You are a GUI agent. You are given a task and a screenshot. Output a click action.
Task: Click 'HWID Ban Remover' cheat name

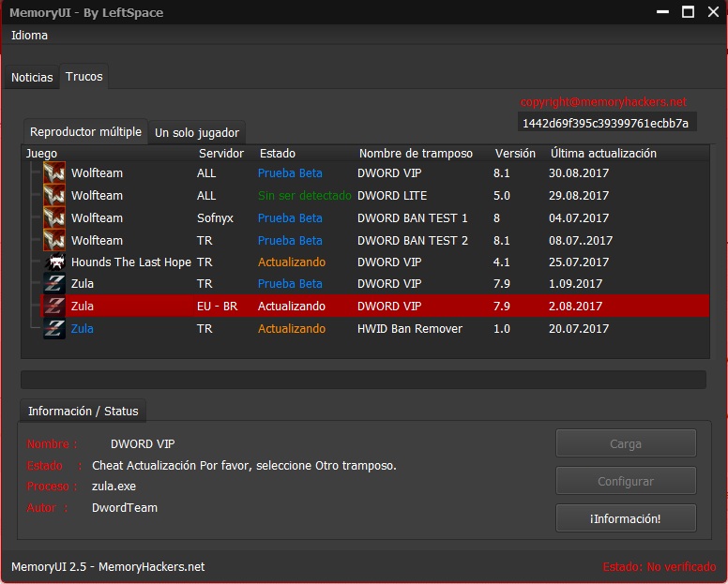(409, 328)
